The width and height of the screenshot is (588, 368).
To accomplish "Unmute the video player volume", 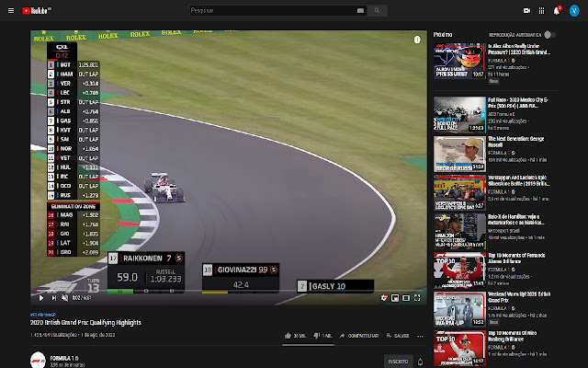I will pos(65,298).
